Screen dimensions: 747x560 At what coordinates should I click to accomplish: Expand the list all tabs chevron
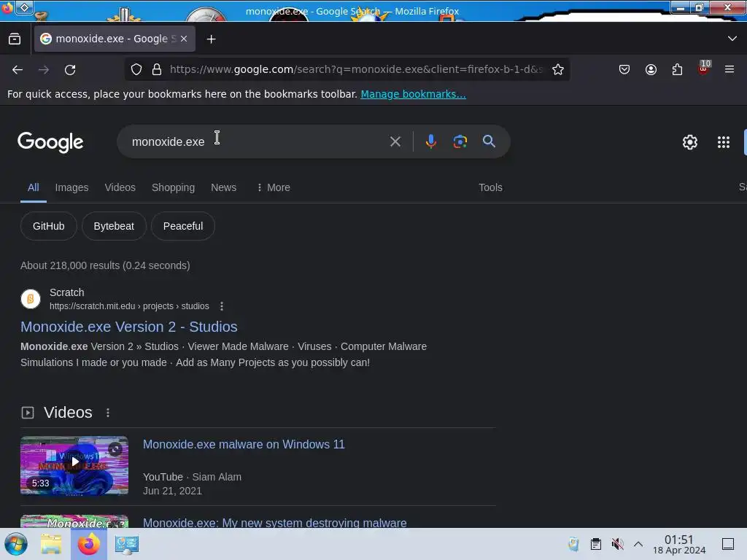point(732,39)
